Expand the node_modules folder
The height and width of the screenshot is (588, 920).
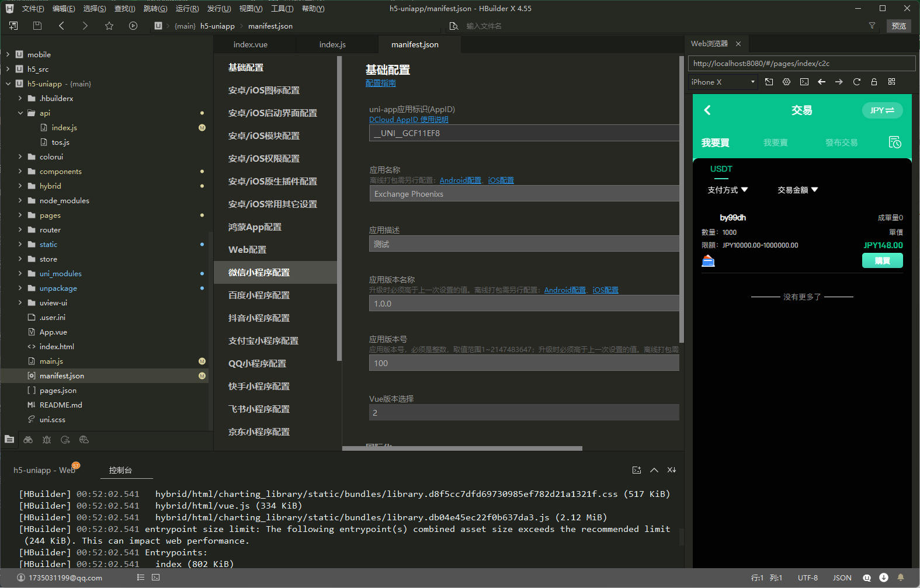pos(20,200)
